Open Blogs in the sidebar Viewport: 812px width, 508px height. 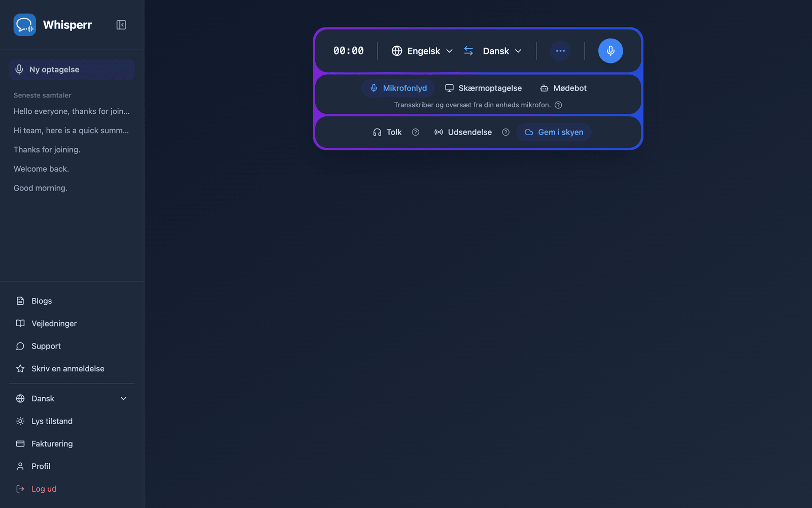click(x=72, y=301)
